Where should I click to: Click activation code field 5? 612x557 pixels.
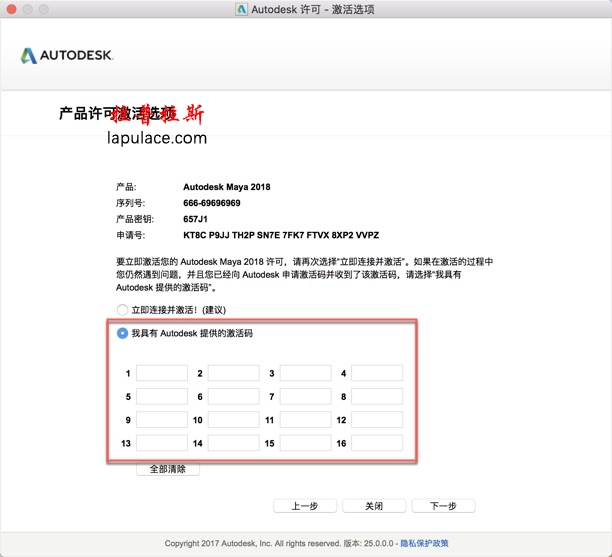pyautogui.click(x=162, y=397)
